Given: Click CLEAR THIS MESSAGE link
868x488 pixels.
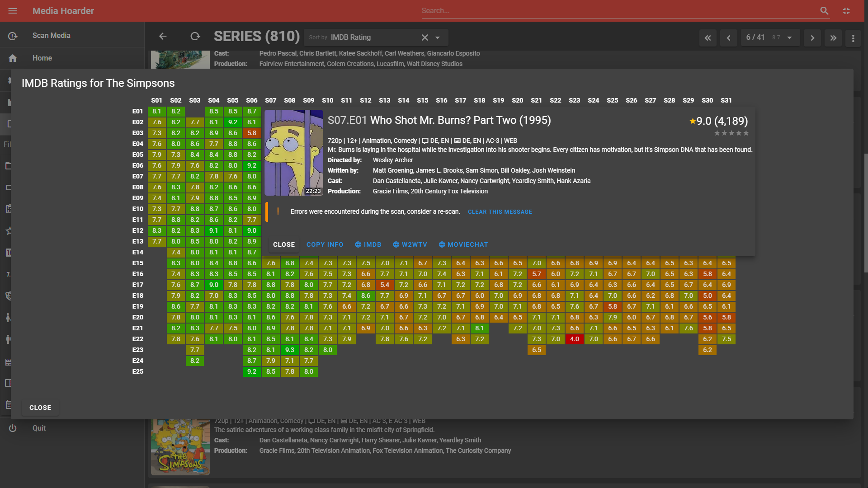Looking at the screenshot, I should click(x=500, y=212).
